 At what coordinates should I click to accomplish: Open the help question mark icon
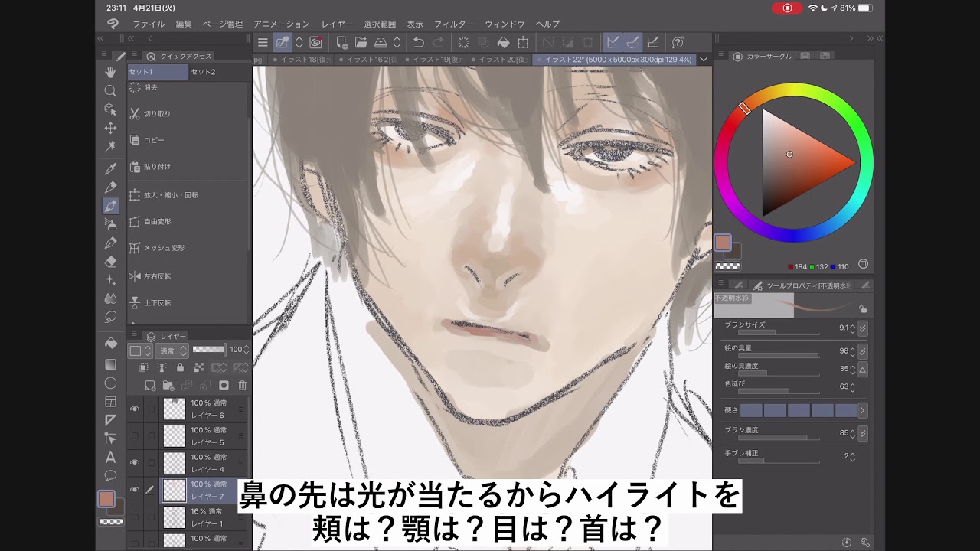[678, 43]
